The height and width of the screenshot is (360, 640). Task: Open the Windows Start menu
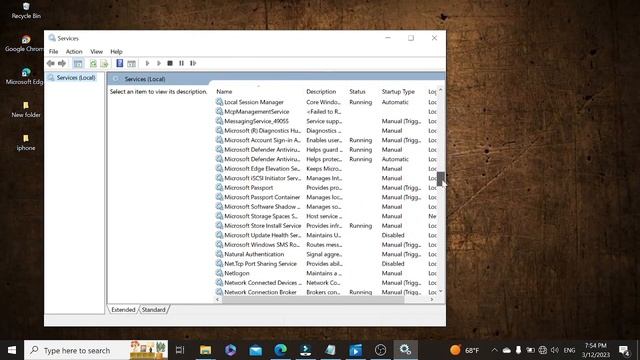click(x=12, y=350)
